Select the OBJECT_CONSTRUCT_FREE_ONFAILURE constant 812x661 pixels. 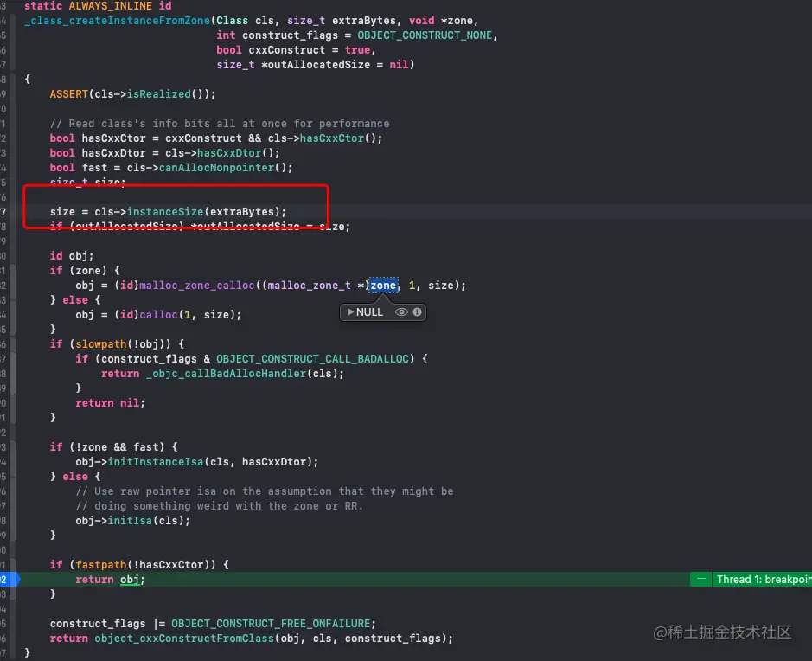click(x=271, y=624)
